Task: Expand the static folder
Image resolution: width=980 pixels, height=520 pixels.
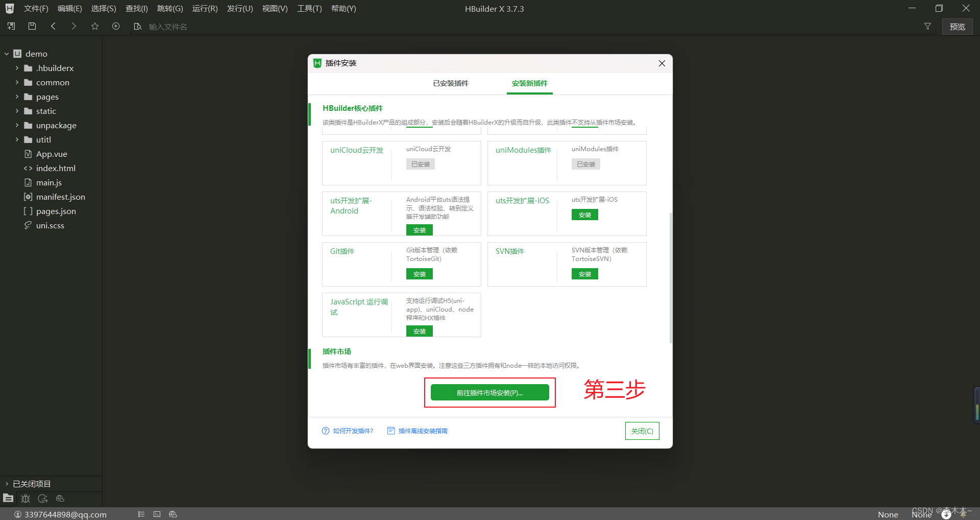Action: point(17,111)
